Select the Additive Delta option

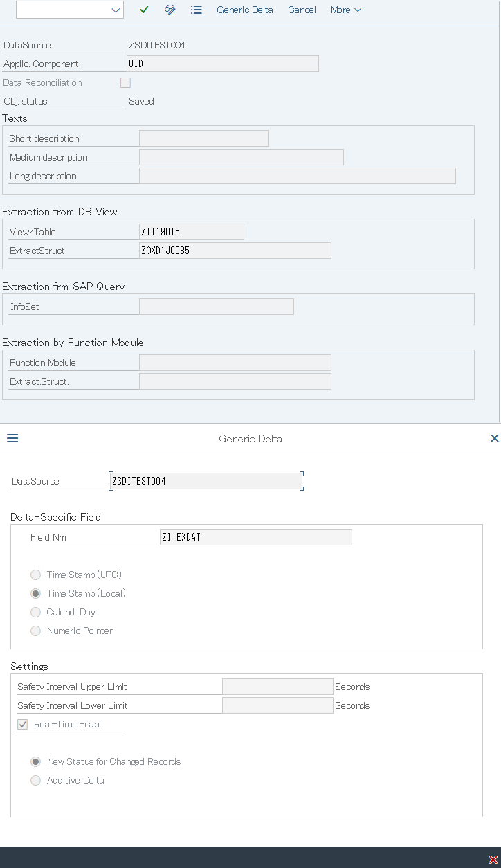[35, 780]
